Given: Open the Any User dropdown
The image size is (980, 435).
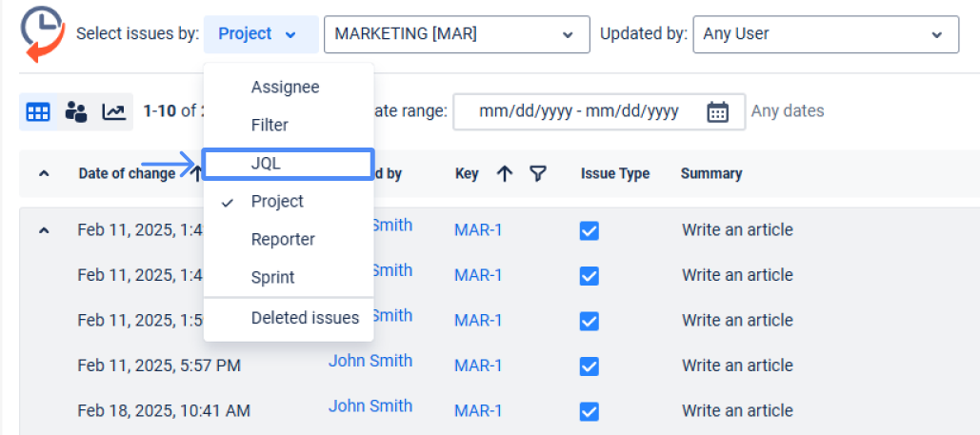Looking at the screenshot, I should tap(825, 34).
